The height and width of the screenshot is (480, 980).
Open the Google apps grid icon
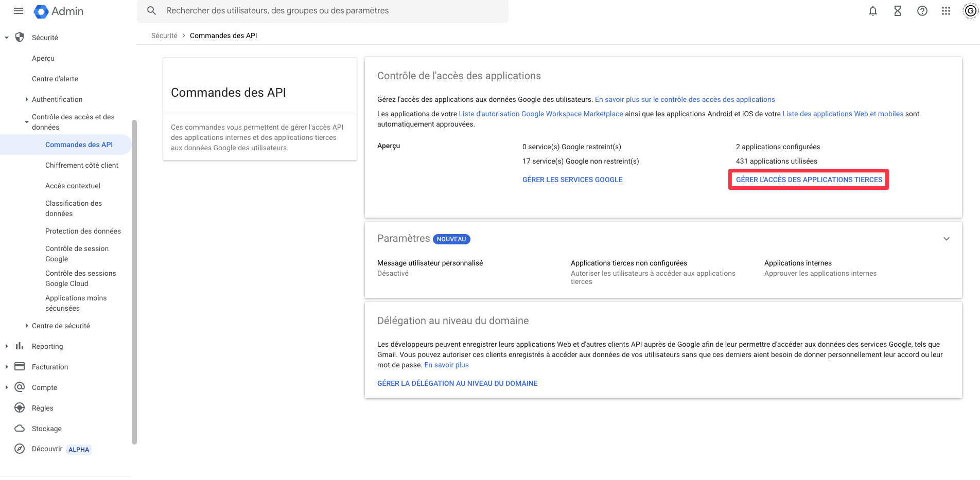pos(946,11)
